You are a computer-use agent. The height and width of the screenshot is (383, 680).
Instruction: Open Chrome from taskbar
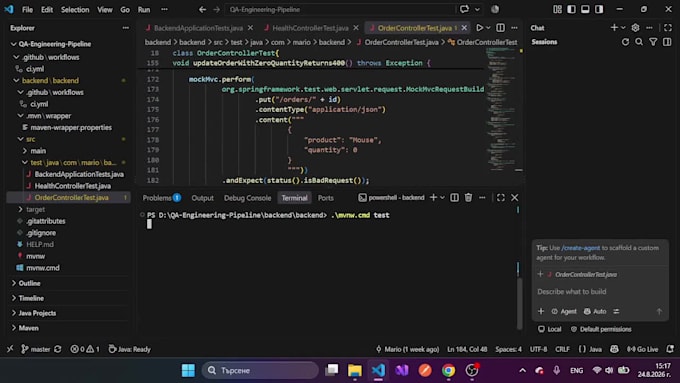pos(448,370)
